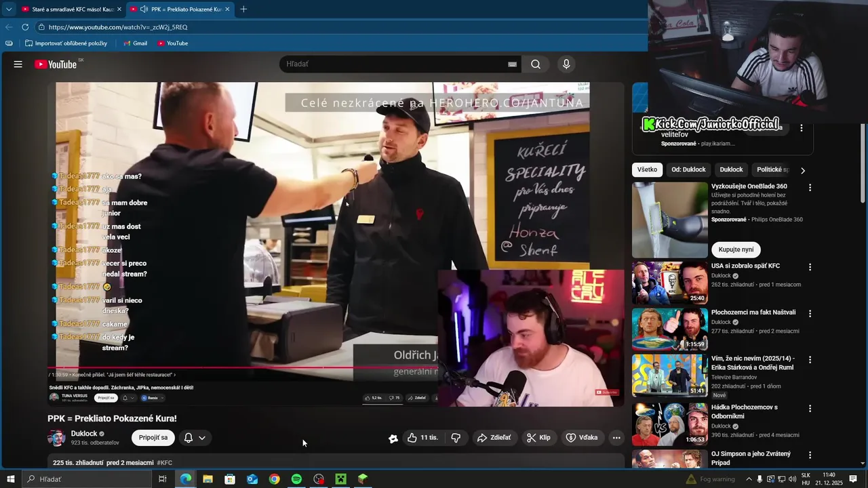Open Windows Start menu
Screen dimensions: 868x488
tap(10, 479)
